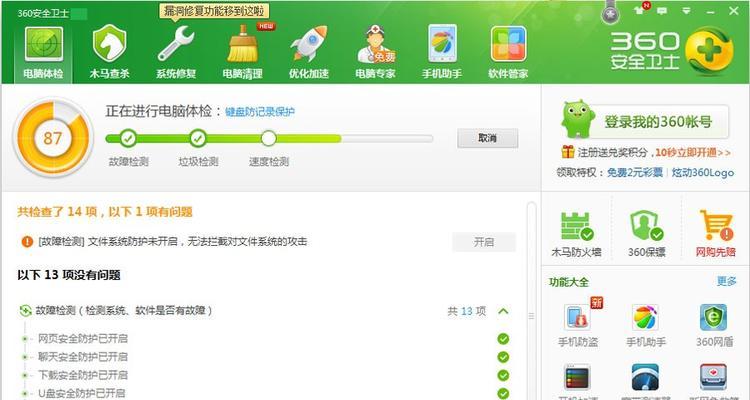
Task: Open the 免费2元彩票 link
Action: point(635,172)
